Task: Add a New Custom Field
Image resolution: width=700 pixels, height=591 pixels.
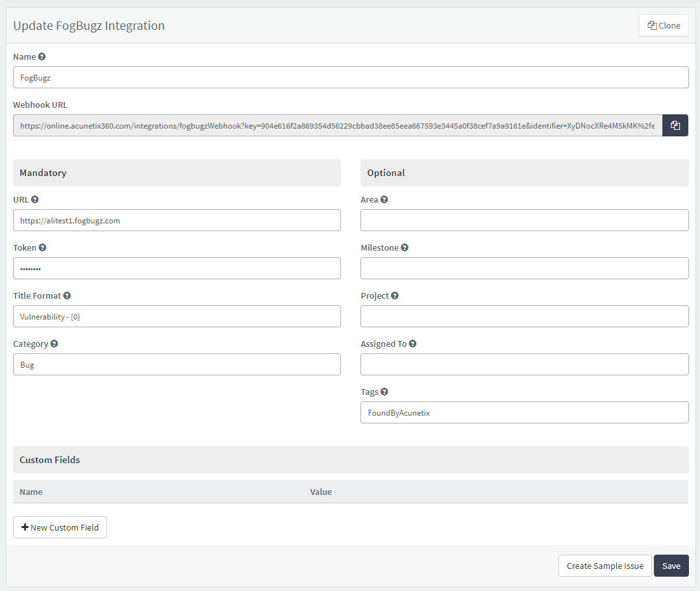Action: (x=60, y=527)
